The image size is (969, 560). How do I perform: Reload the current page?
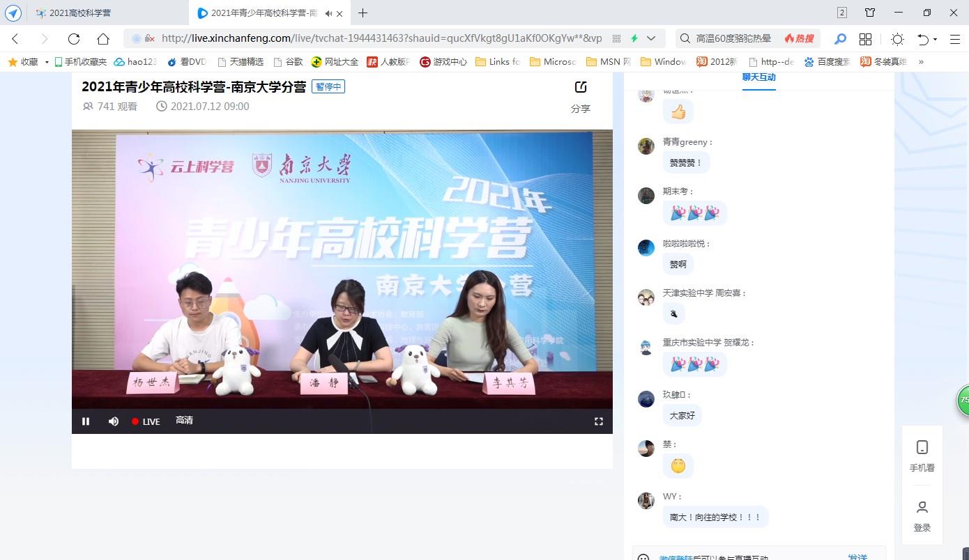pos(74,39)
